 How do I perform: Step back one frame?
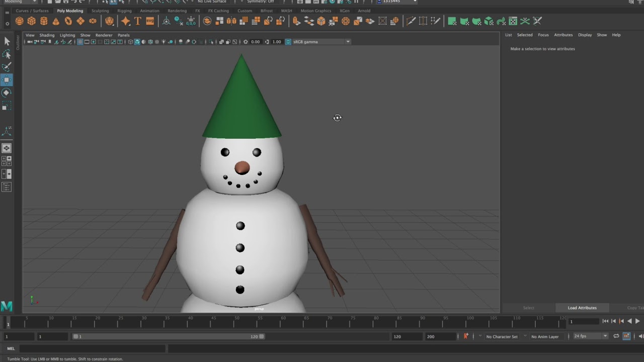[613, 321]
